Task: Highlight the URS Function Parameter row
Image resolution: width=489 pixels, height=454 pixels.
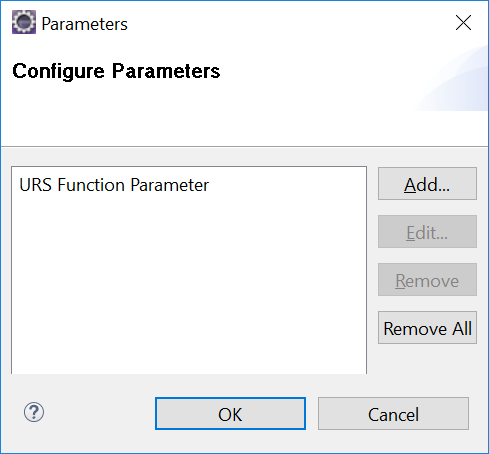Action: pyautogui.click(x=114, y=185)
